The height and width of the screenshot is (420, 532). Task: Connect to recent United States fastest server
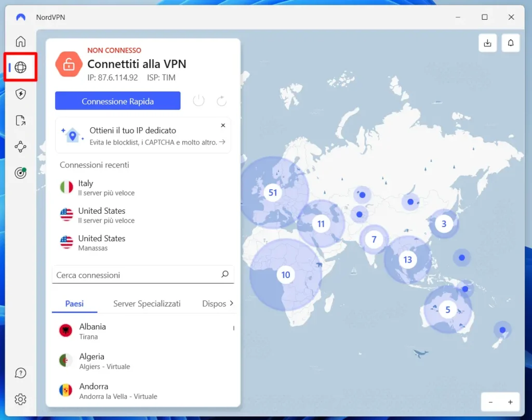[x=143, y=215]
